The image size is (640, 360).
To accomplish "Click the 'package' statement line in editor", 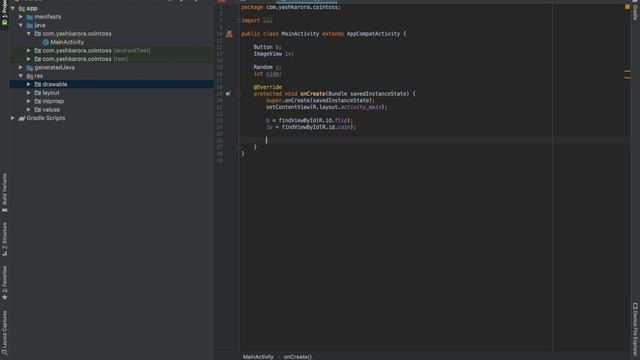I will click(290, 7).
